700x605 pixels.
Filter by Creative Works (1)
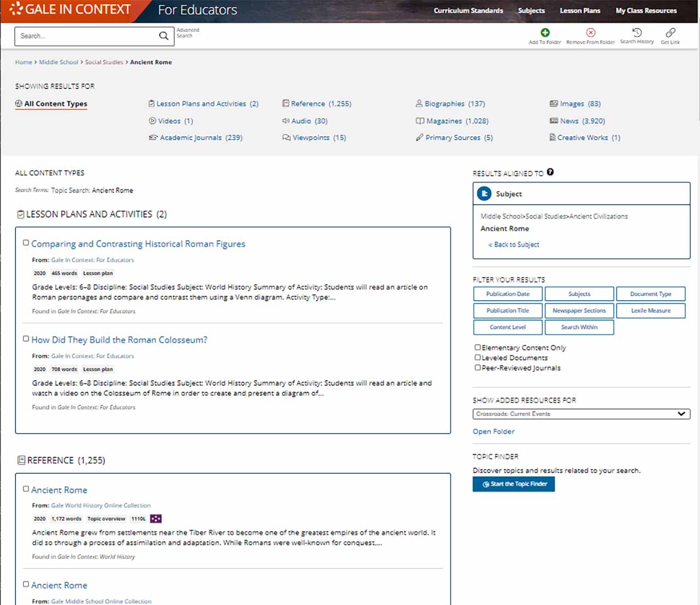(x=585, y=137)
